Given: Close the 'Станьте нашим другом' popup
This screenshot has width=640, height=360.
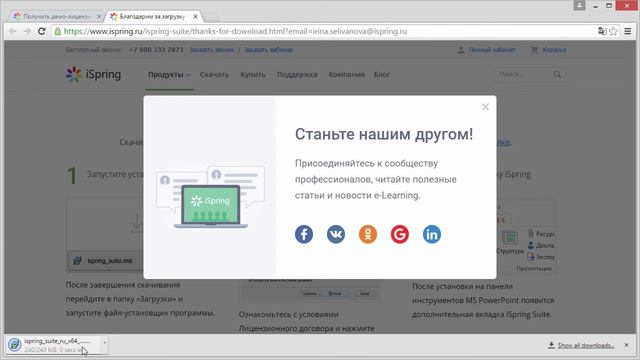Looking at the screenshot, I should pos(485,107).
